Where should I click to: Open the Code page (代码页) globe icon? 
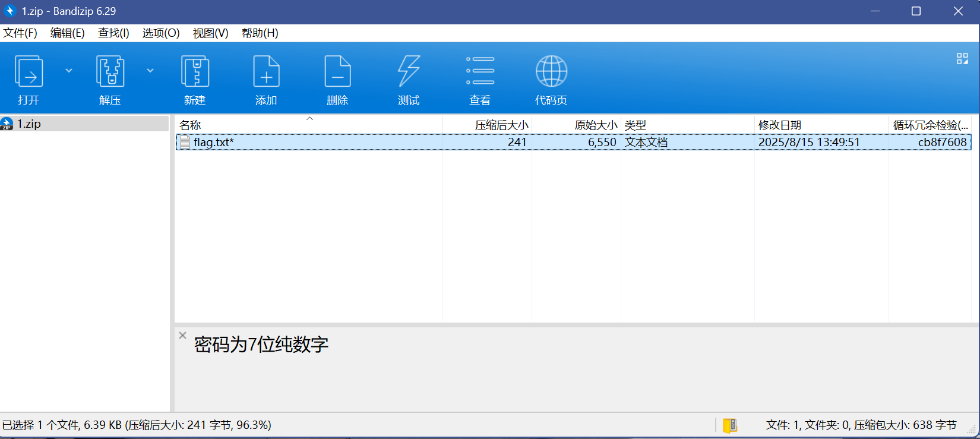(551, 72)
